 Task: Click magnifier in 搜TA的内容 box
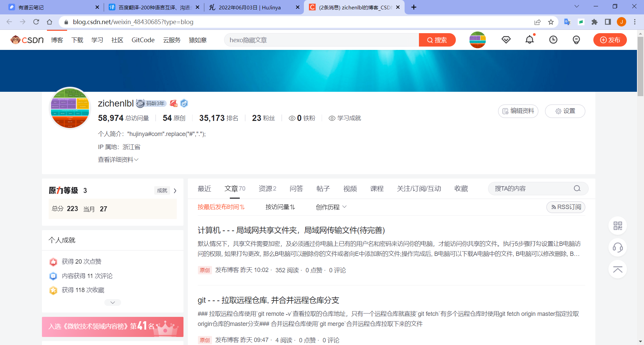577,189
